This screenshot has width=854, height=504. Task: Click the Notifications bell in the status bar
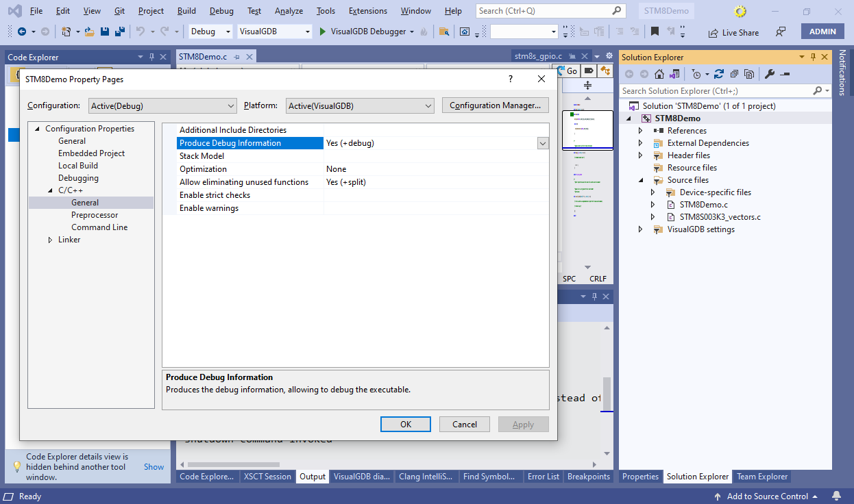[836, 496]
